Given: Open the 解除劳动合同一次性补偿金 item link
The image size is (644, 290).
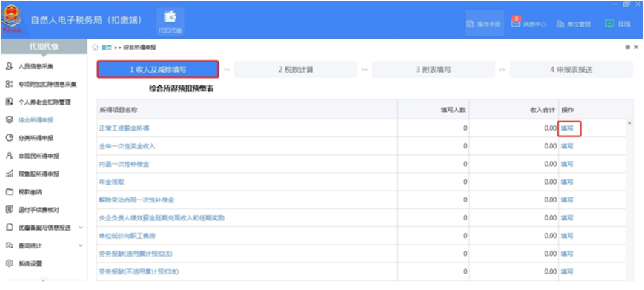Looking at the screenshot, I should pos(137,200).
